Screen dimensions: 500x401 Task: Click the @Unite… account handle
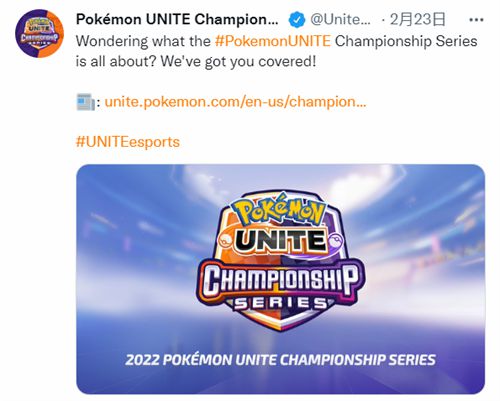340,20
